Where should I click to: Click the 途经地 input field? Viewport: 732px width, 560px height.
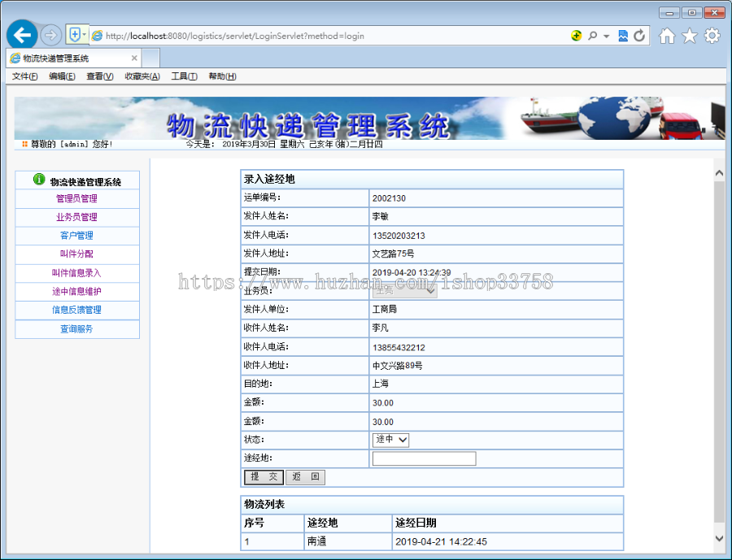click(424, 458)
